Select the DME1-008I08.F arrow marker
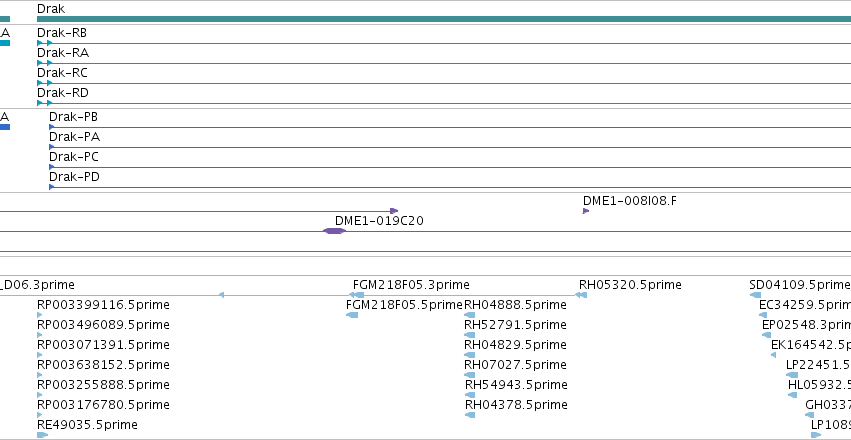Screen dimensions: 851x440 586,211
